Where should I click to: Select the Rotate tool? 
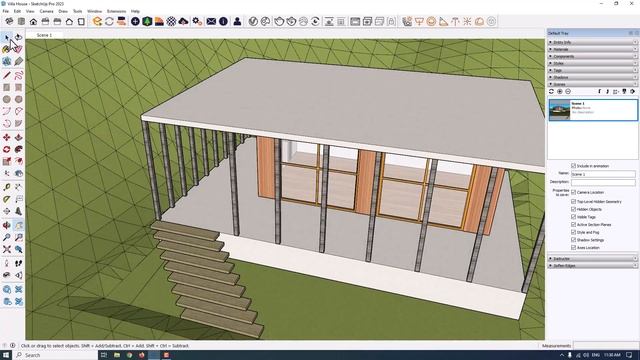[7, 149]
